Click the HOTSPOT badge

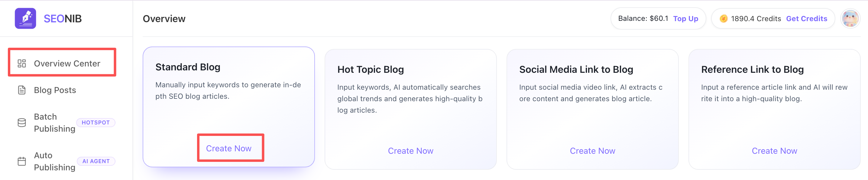[96, 123]
